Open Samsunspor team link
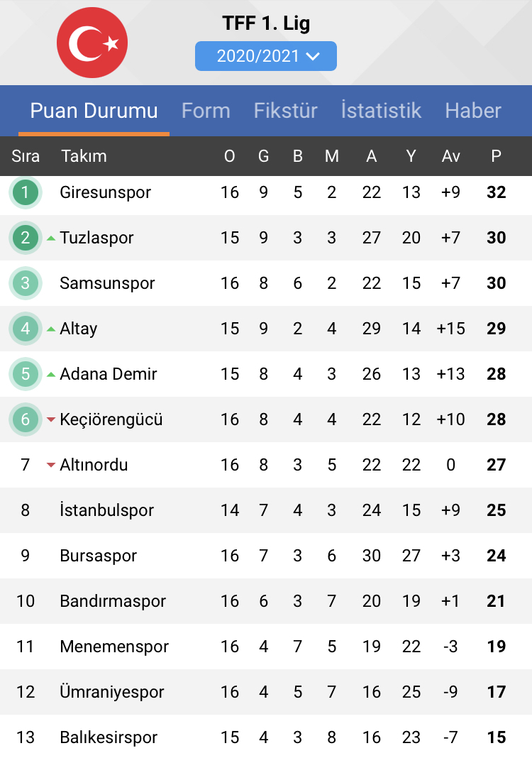 pyautogui.click(x=107, y=283)
